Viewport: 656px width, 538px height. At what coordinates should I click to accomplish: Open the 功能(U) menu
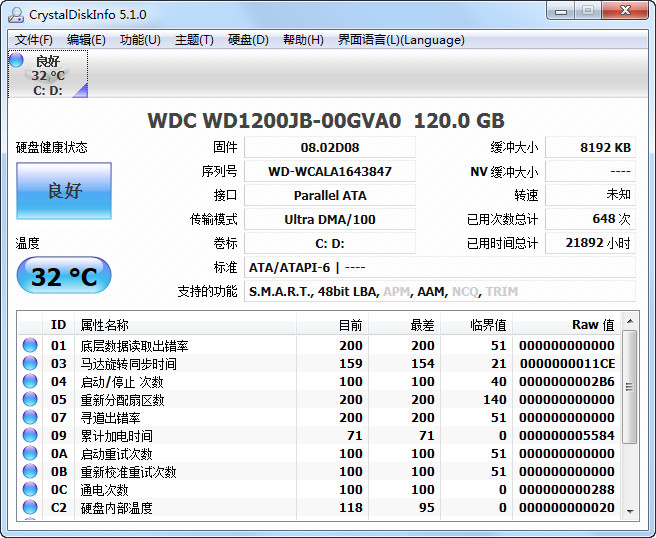click(x=140, y=40)
